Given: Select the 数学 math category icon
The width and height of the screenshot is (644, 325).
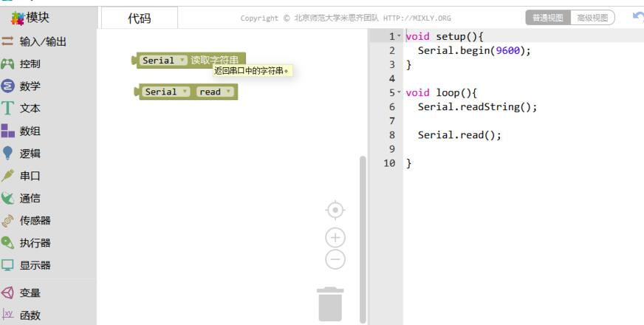Looking at the screenshot, I should [7, 86].
